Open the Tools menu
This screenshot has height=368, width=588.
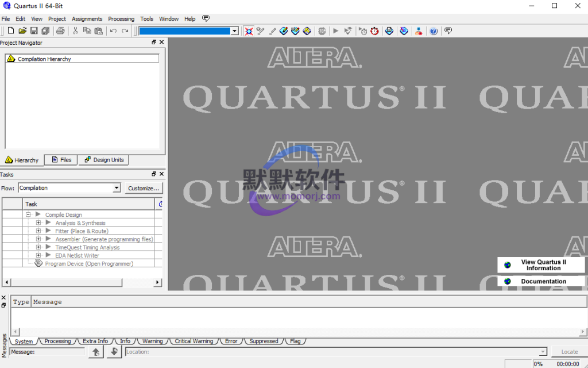[146, 19]
